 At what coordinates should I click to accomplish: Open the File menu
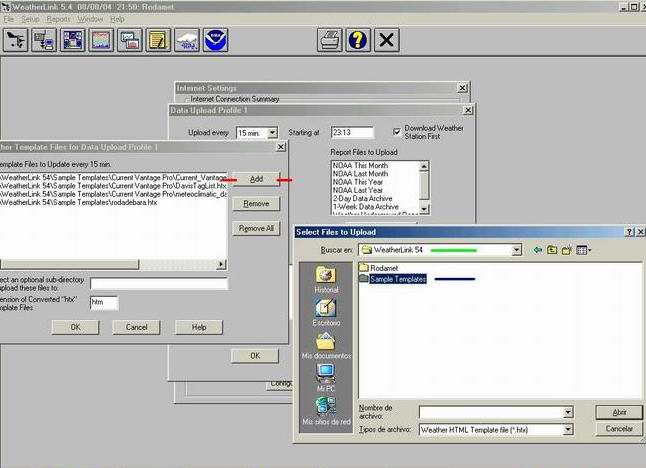click(x=9, y=19)
